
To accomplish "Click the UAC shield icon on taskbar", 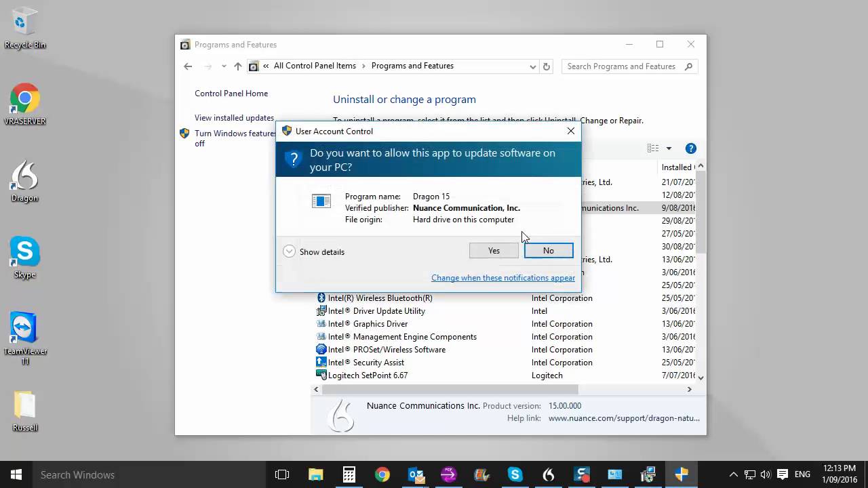I will (682, 474).
